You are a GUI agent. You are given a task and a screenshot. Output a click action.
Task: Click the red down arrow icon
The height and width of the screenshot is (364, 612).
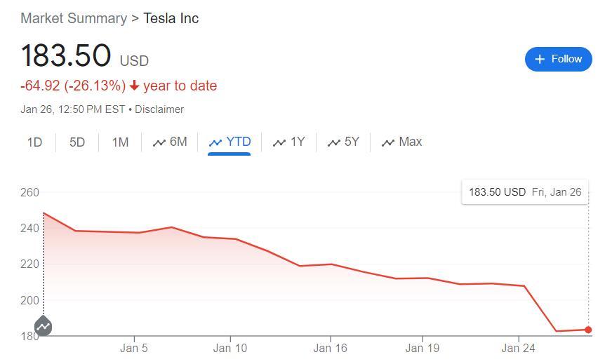point(134,86)
